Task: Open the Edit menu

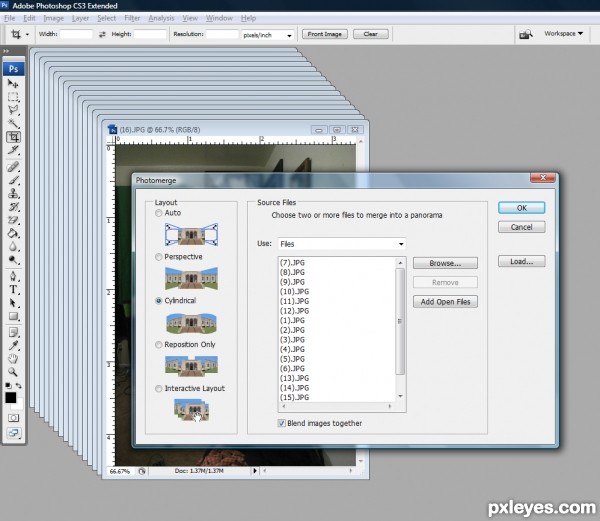Action: [x=29, y=18]
